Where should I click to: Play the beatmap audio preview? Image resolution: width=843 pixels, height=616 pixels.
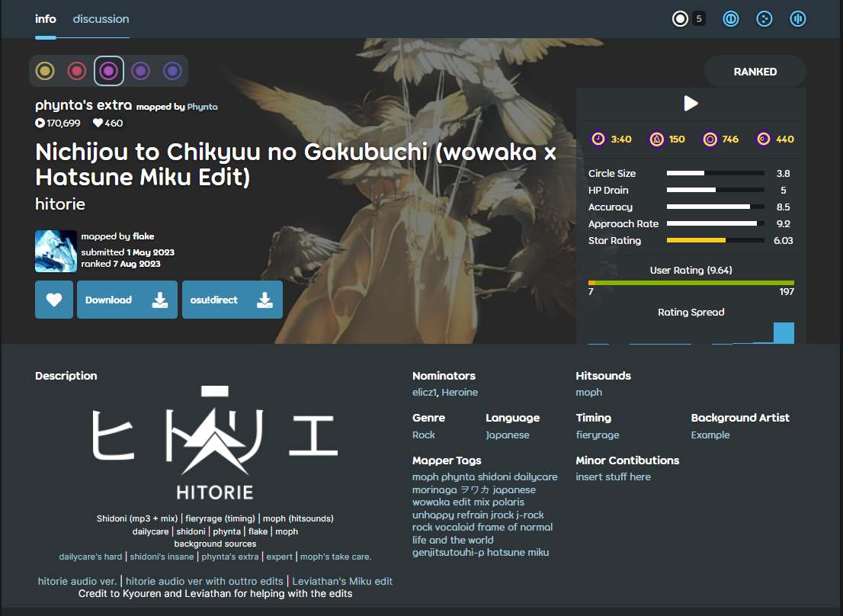(691, 103)
